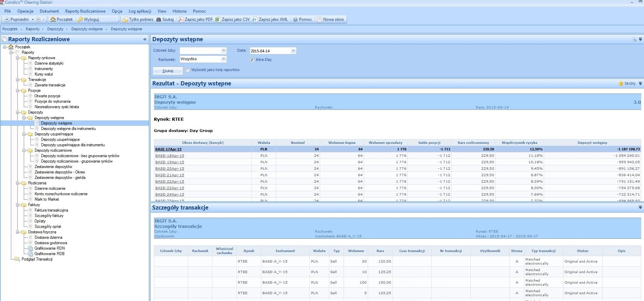Open the Dokument menu
Viewport: 644px width, 301px height.
(49, 11)
